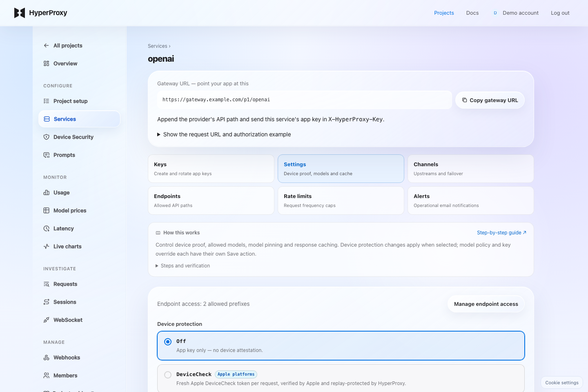Click the gateway URL field

point(305,100)
